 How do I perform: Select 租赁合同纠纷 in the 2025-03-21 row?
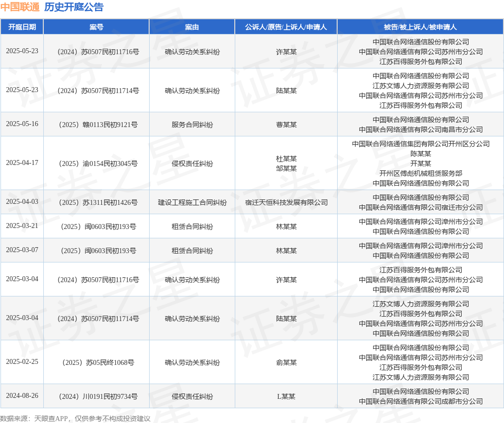point(192,227)
